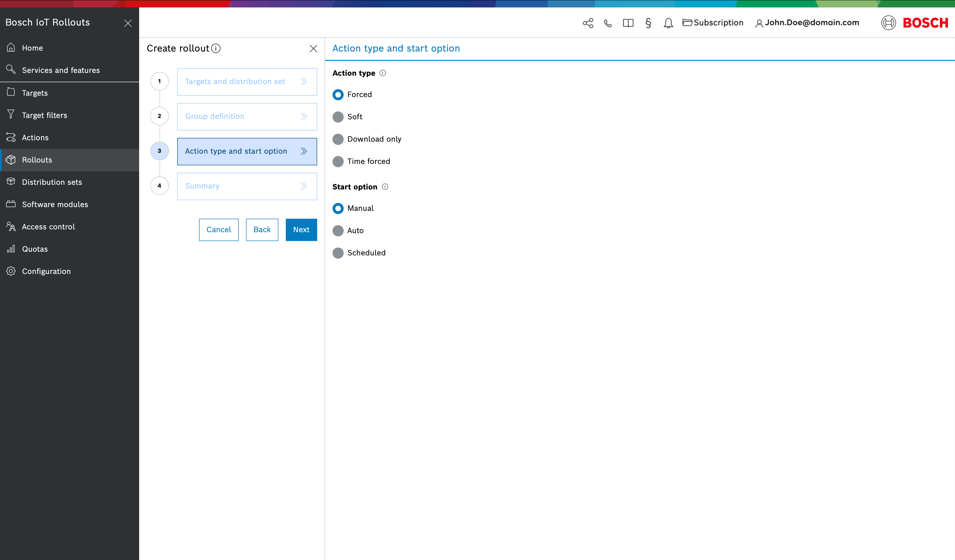Open the Subscription selector
This screenshot has width=955, height=560.
coord(713,23)
